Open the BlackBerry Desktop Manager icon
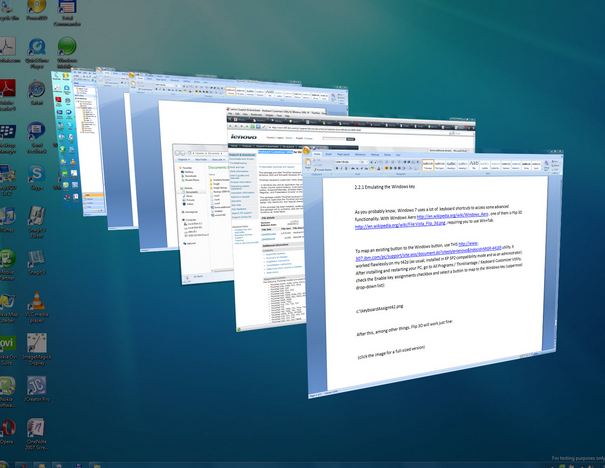Image resolution: width=605 pixels, height=468 pixels. coord(7,139)
